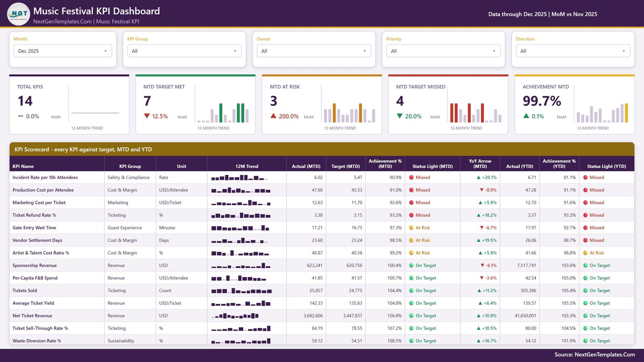
Task: Click the green YTD status light for Average Ticket Yield
Action: pos(586,303)
